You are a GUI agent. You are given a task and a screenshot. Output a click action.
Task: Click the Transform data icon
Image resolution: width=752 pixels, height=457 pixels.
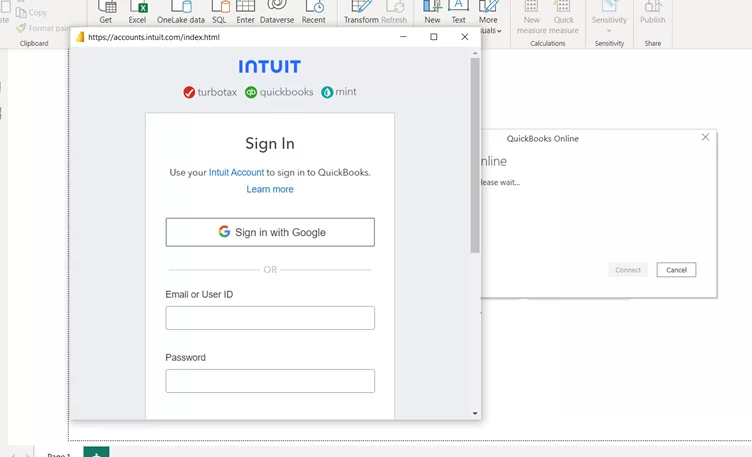click(x=361, y=11)
